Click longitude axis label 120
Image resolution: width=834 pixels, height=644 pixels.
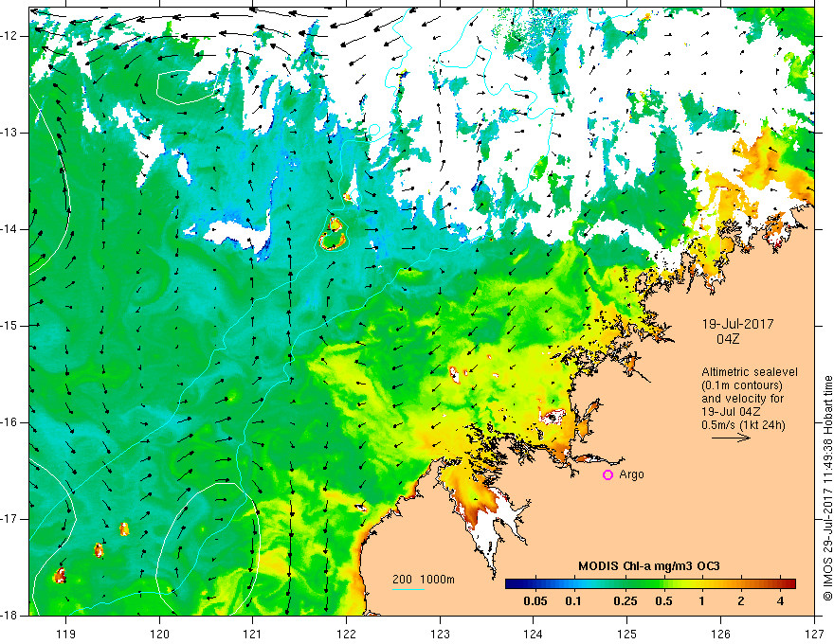pos(159,634)
